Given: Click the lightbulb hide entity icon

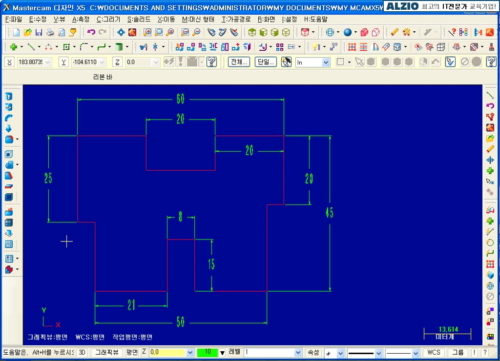Looking at the screenshot, I should (315, 47).
